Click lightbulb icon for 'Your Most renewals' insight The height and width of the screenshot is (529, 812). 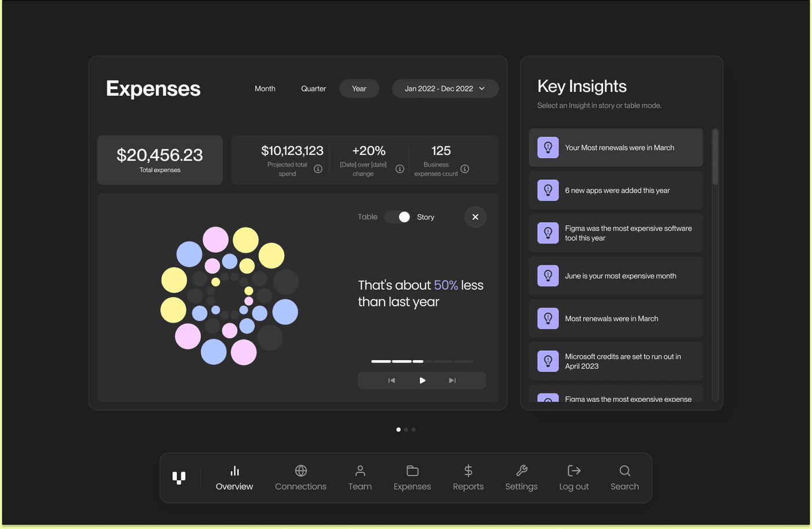(x=548, y=147)
